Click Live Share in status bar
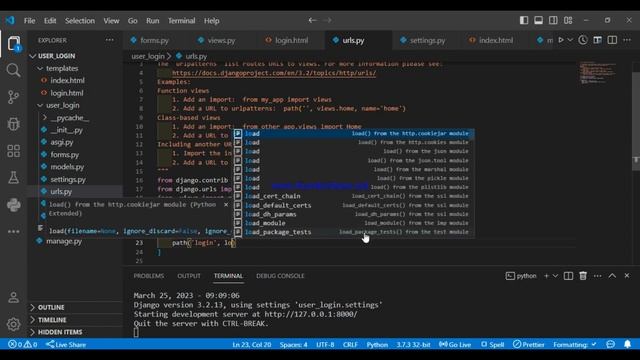Screen dimensions: 640x360 pos(66,344)
